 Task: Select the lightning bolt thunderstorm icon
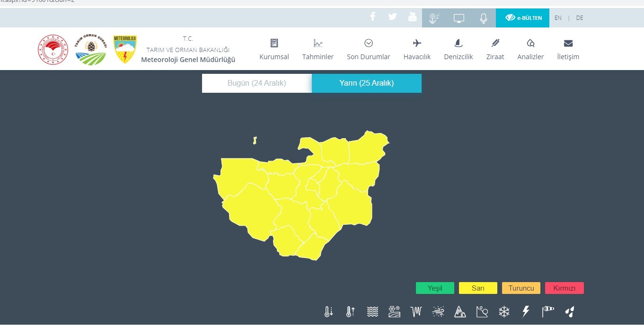(x=525, y=311)
